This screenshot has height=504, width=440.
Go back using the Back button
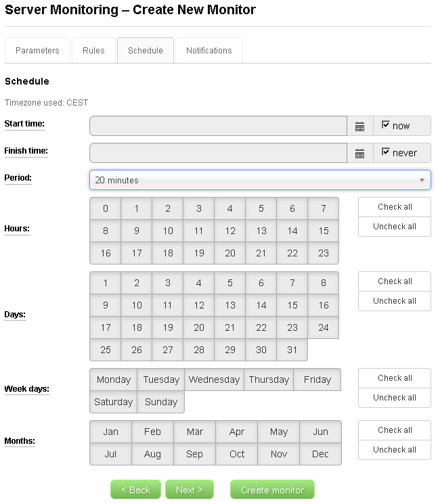[x=135, y=490]
